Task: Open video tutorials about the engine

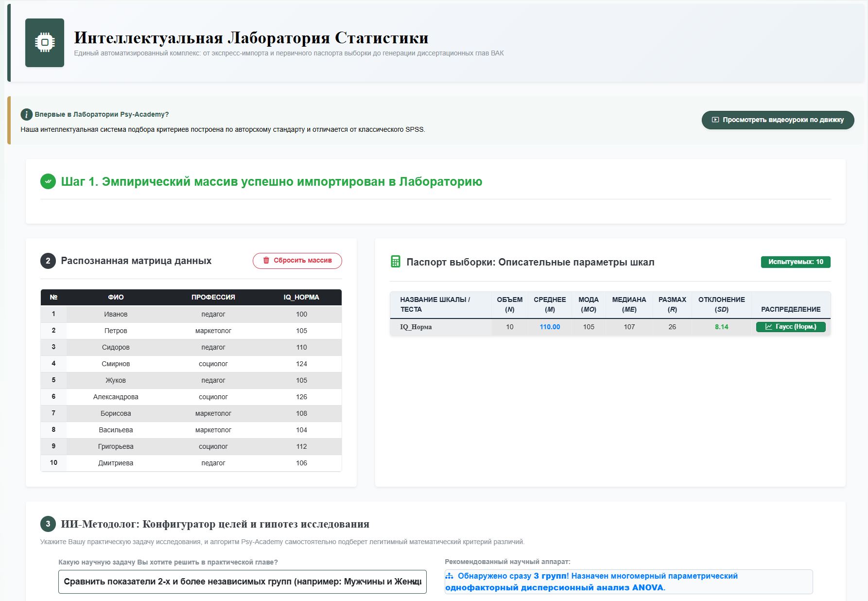Action: click(x=778, y=120)
